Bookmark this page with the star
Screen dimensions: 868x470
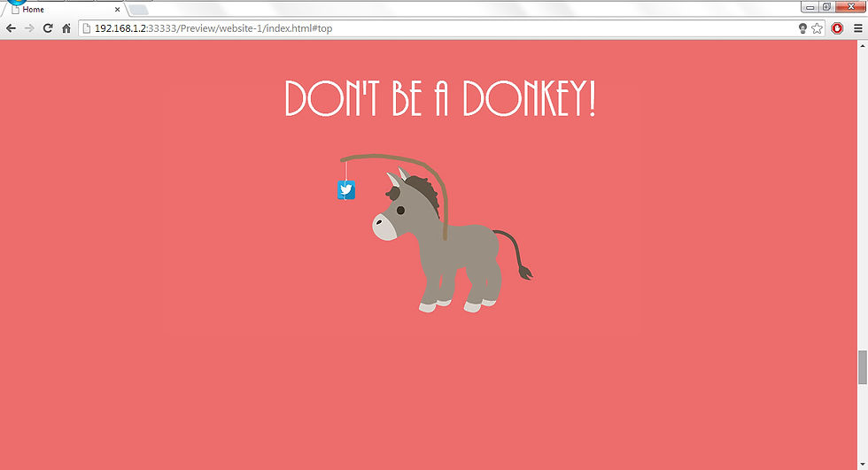[x=817, y=28]
